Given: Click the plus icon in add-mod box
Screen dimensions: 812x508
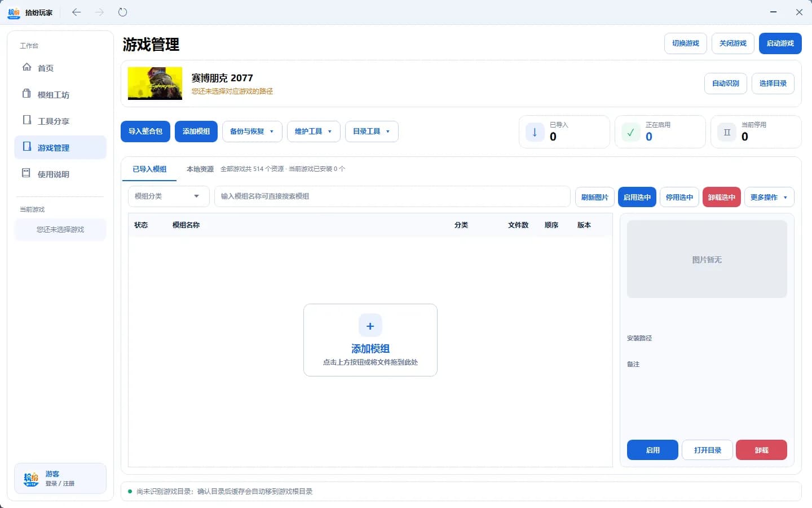Looking at the screenshot, I should coord(370,326).
